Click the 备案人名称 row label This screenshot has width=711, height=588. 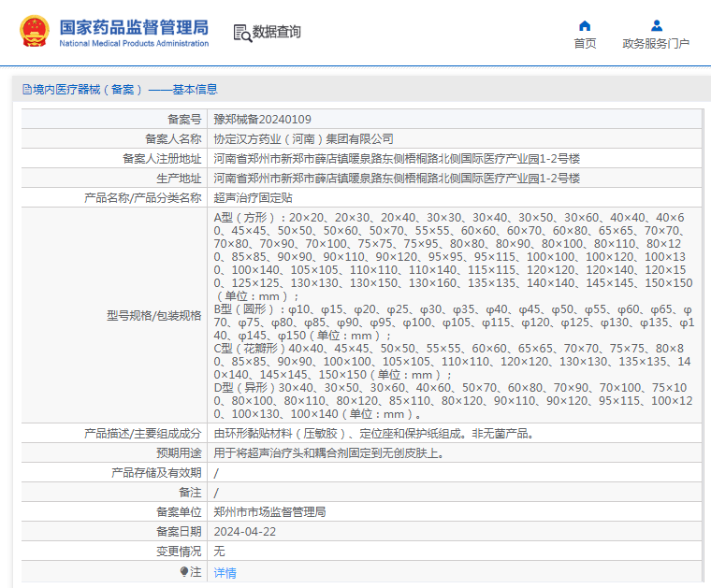click(x=173, y=139)
